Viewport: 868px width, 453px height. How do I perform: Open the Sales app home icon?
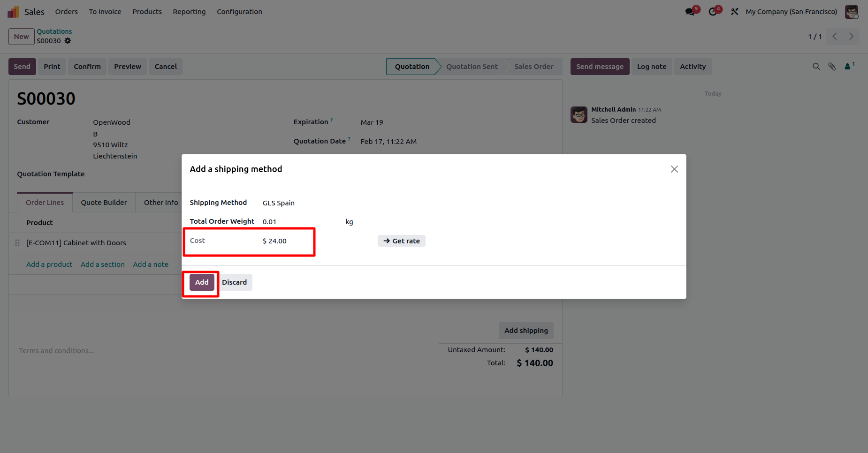click(x=13, y=12)
